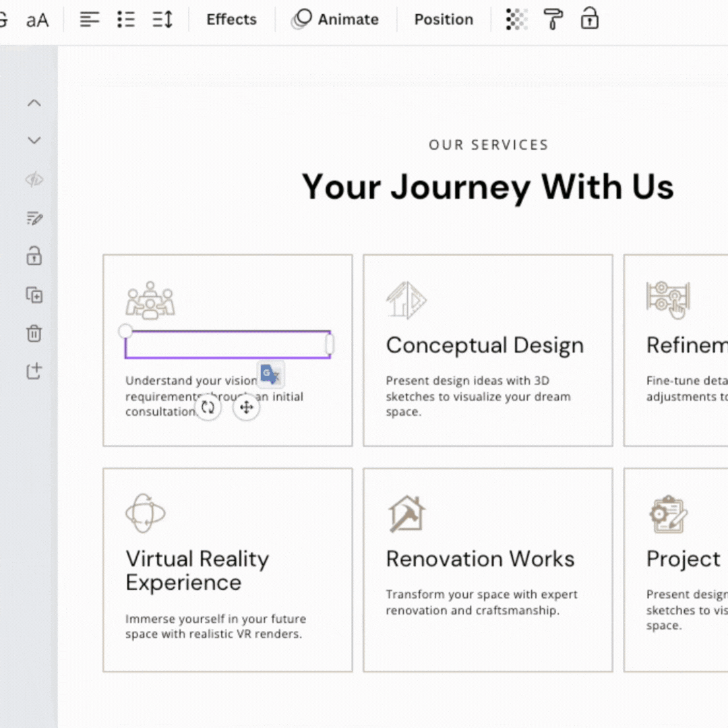
Task: Open the page notes icon
Action: (34, 218)
